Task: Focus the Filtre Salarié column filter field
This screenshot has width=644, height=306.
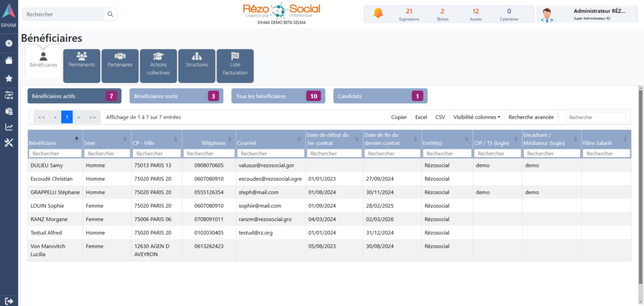Action: 606,153
